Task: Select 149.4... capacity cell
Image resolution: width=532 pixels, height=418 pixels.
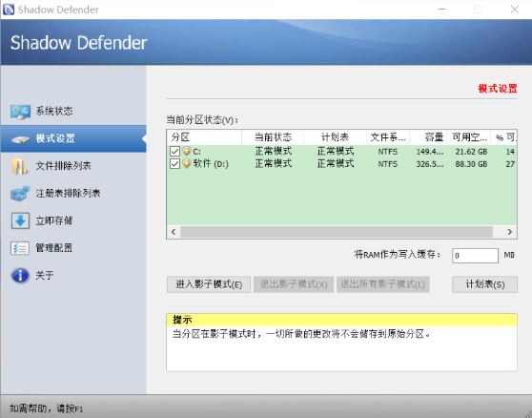Action: click(430, 152)
